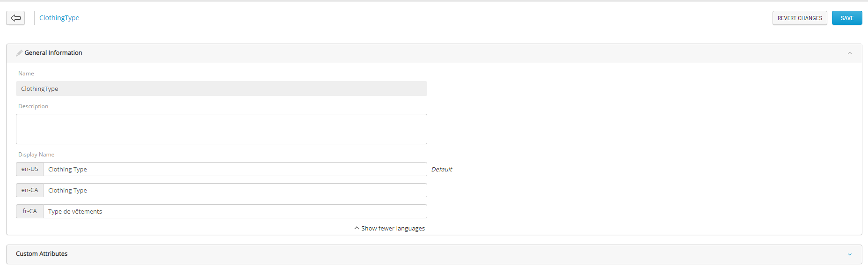Select the en-US locale label

click(x=29, y=169)
